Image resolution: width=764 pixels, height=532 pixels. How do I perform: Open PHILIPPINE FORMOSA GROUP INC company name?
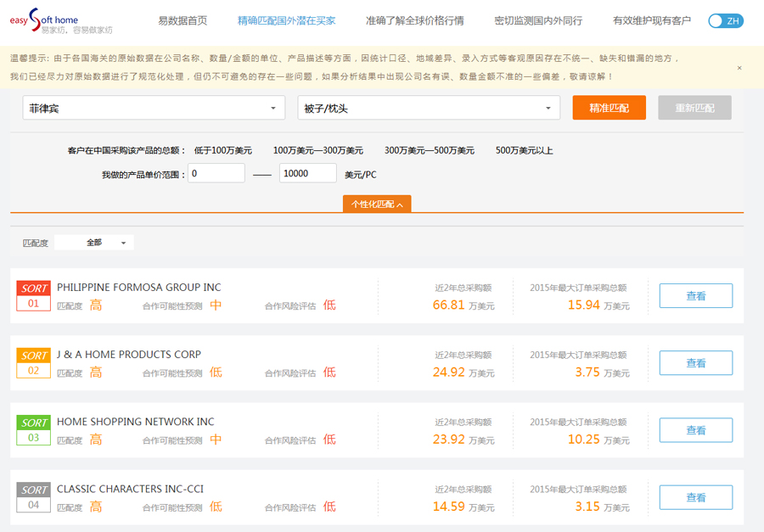pyautogui.click(x=139, y=288)
